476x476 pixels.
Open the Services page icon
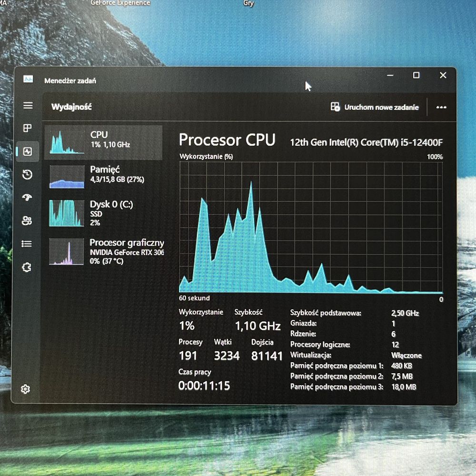pos(27,268)
